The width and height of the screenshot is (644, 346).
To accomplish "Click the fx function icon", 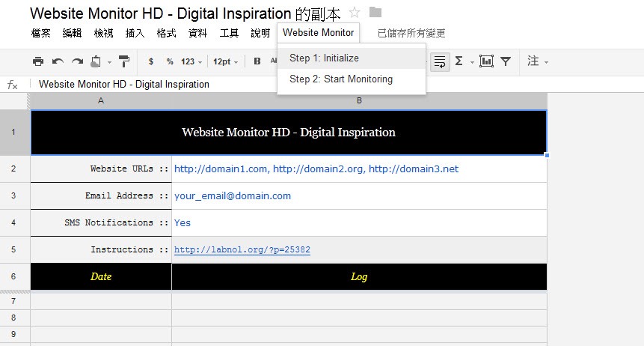I will pos(12,85).
